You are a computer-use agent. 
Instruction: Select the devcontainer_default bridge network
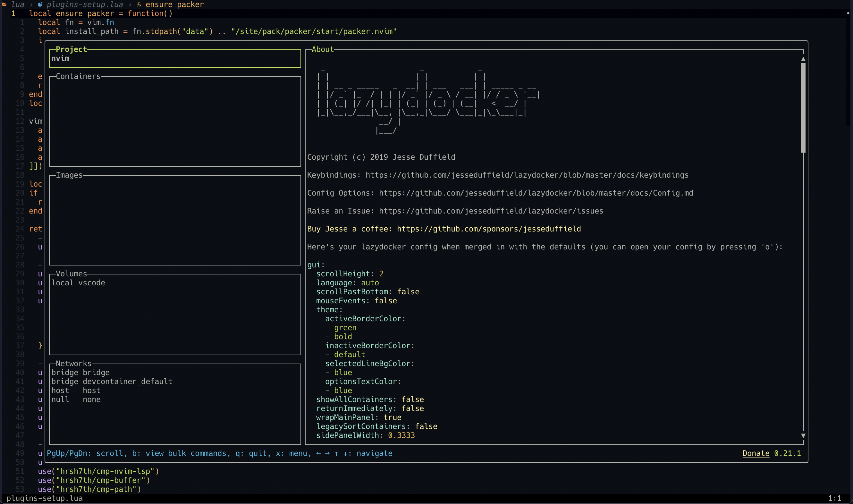112,382
